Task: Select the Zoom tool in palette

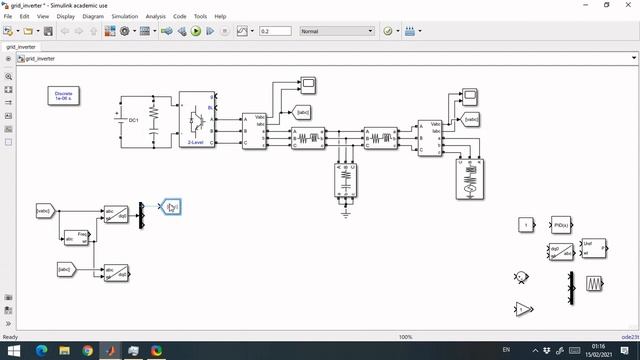Action: click(8, 76)
